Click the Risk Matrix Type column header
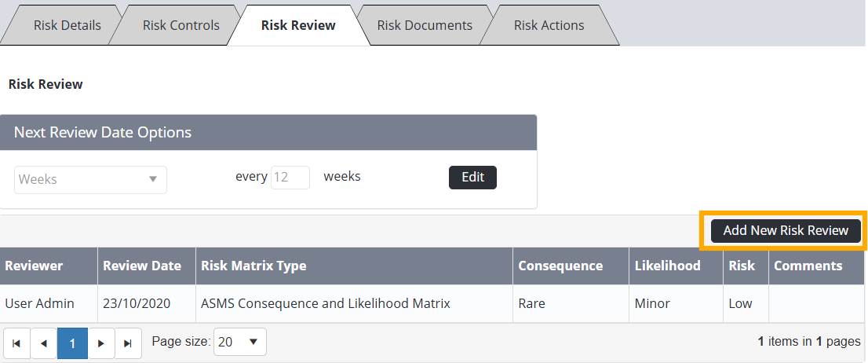This screenshot has height=363, width=868. coord(253,266)
